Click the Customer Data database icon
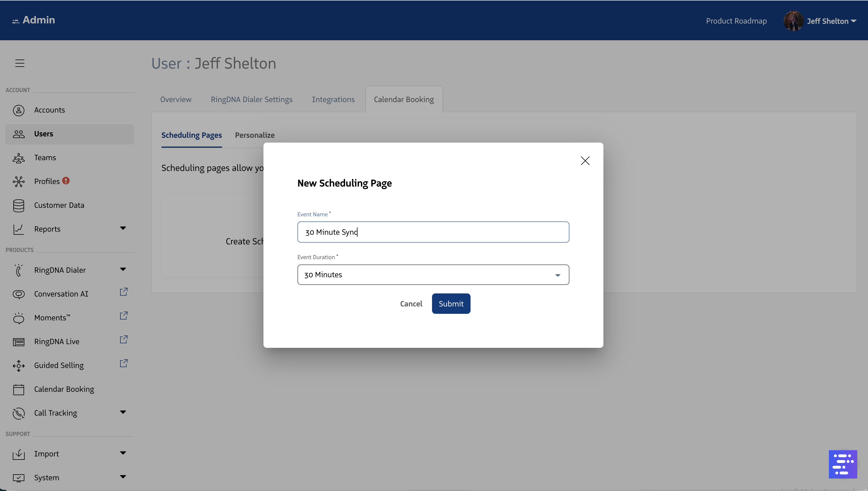 point(18,205)
